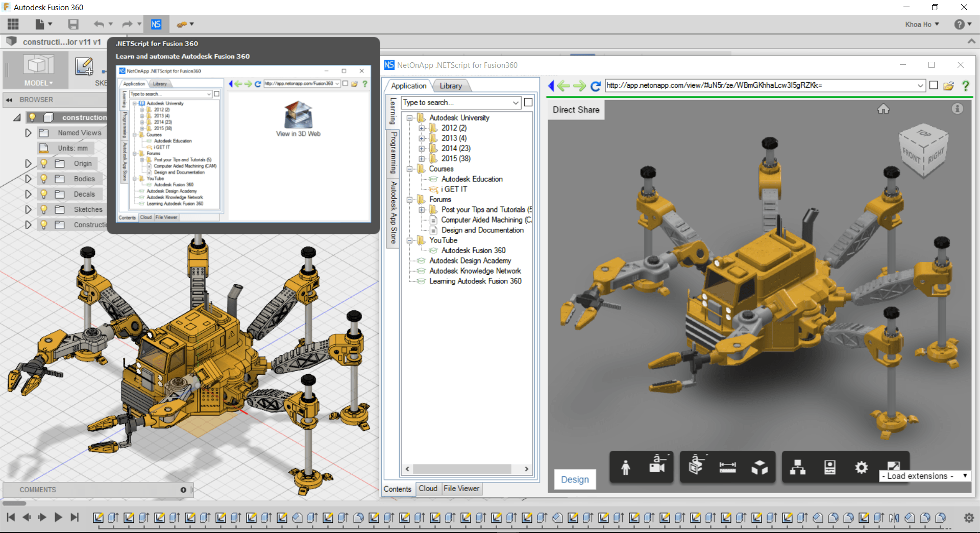The image size is (980, 533).
Task: Go to timeline beginning
Action: 11,517
